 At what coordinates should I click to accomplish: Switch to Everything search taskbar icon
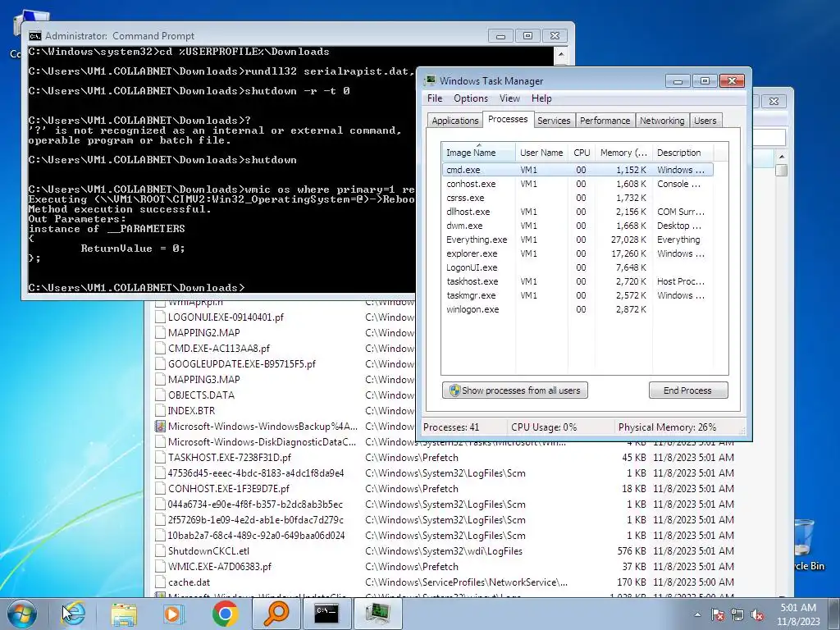276,614
